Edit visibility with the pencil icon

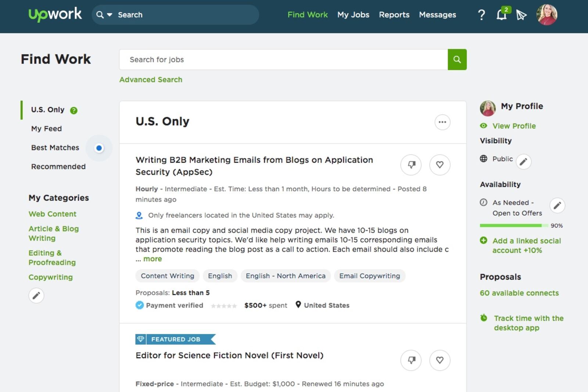tap(523, 161)
